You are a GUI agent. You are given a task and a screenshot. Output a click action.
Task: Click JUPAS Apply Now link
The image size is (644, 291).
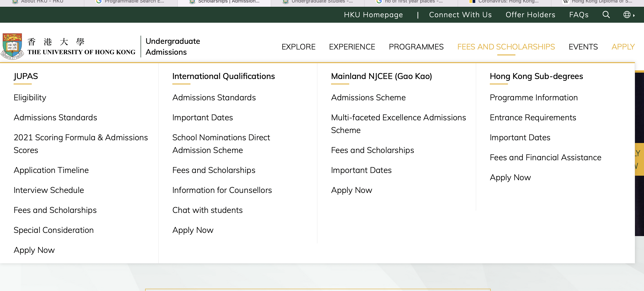tap(34, 250)
